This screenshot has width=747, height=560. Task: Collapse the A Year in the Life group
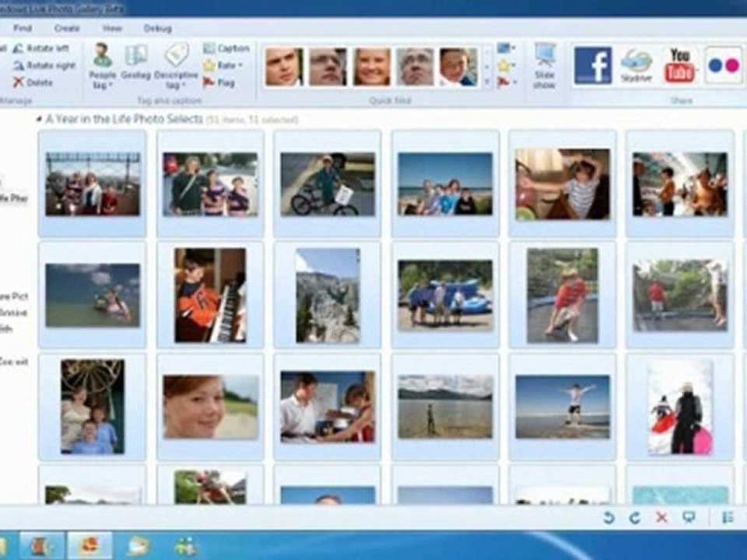click(39, 119)
